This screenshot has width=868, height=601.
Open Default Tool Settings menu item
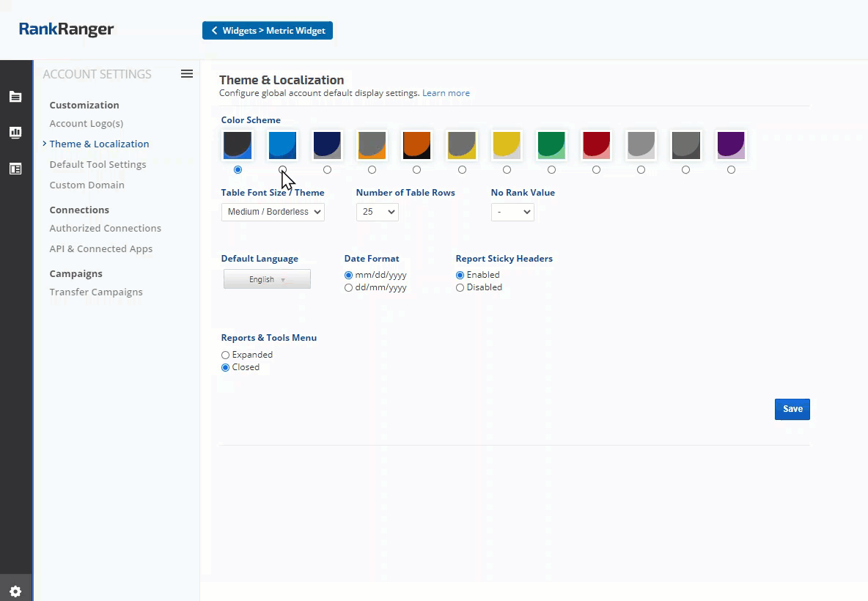tap(98, 164)
